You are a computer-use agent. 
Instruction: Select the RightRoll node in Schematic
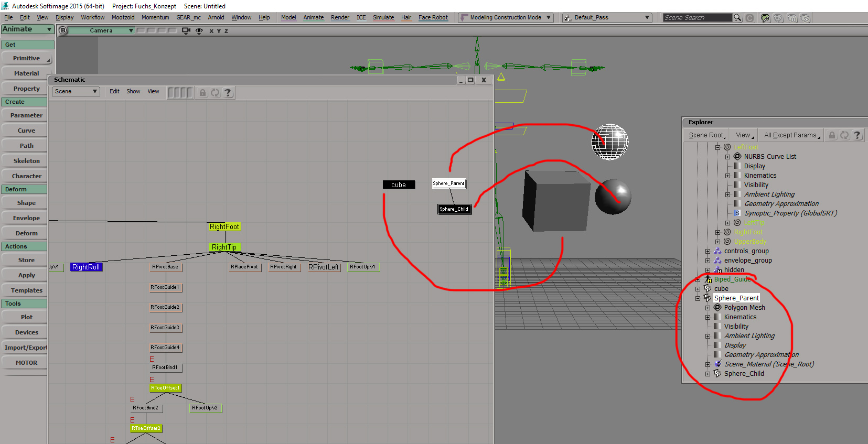pos(86,267)
